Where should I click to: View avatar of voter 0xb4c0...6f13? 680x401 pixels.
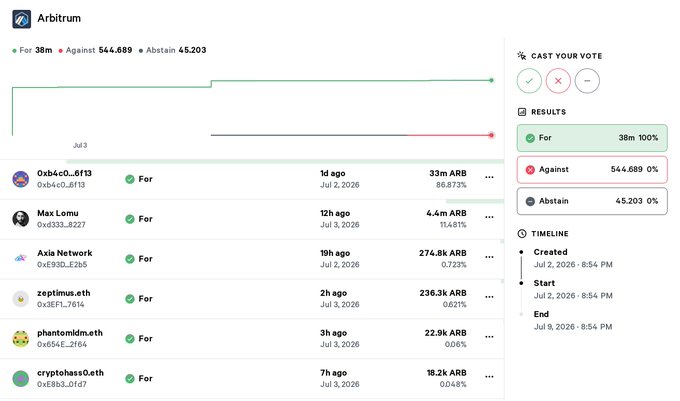point(21,179)
